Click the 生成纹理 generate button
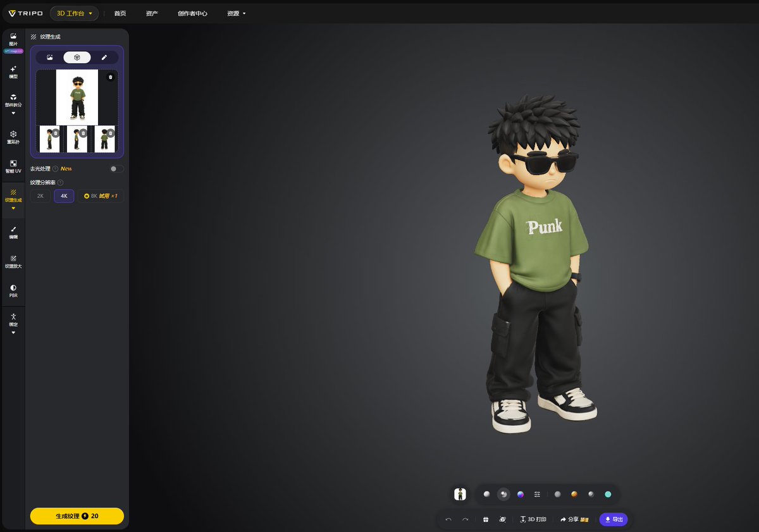The width and height of the screenshot is (759, 532). (77, 516)
